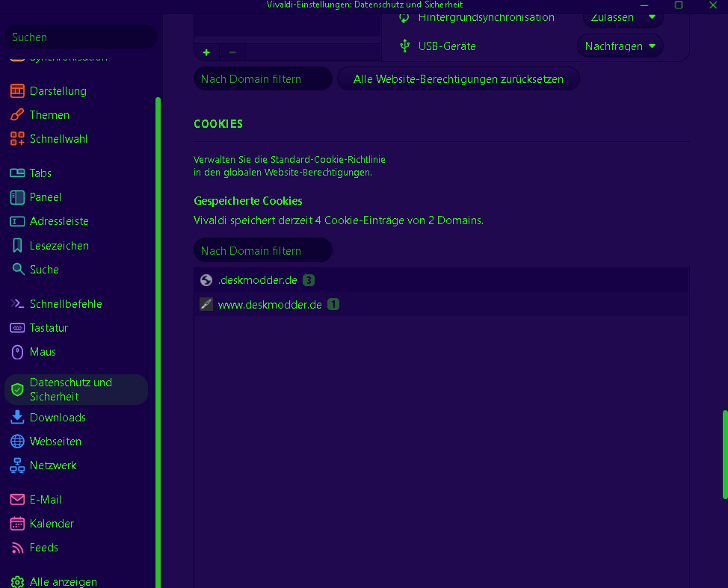The height and width of the screenshot is (588, 728).
Task: Click the Suche magnifier icon
Action: (x=18, y=269)
